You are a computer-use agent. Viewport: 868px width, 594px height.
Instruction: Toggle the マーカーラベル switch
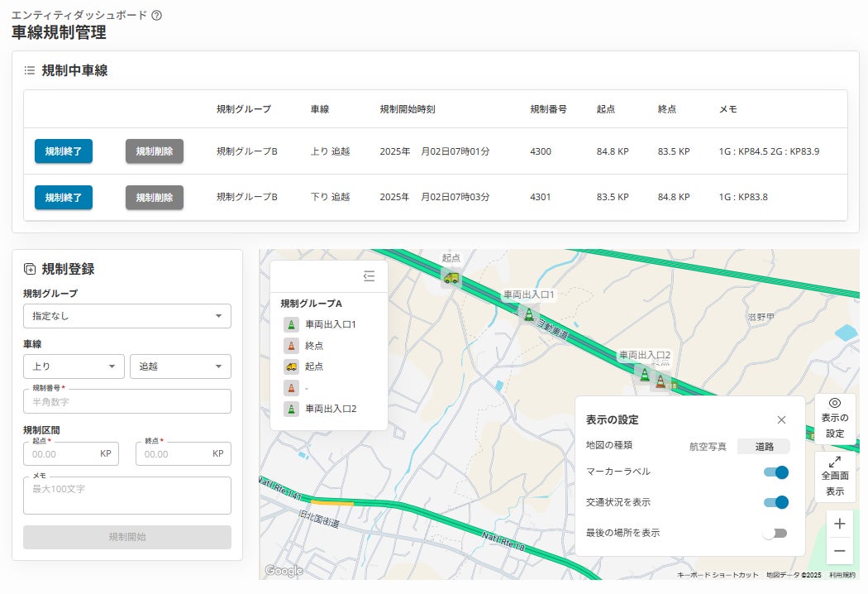click(775, 472)
